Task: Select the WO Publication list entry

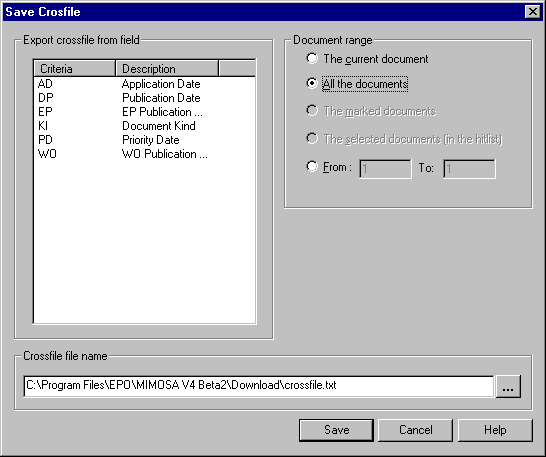Action: (x=145, y=154)
